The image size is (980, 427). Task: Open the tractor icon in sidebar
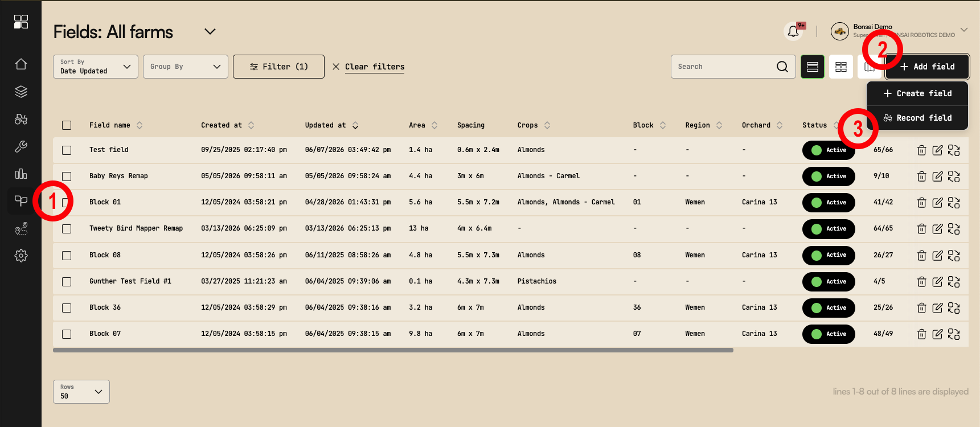21,119
